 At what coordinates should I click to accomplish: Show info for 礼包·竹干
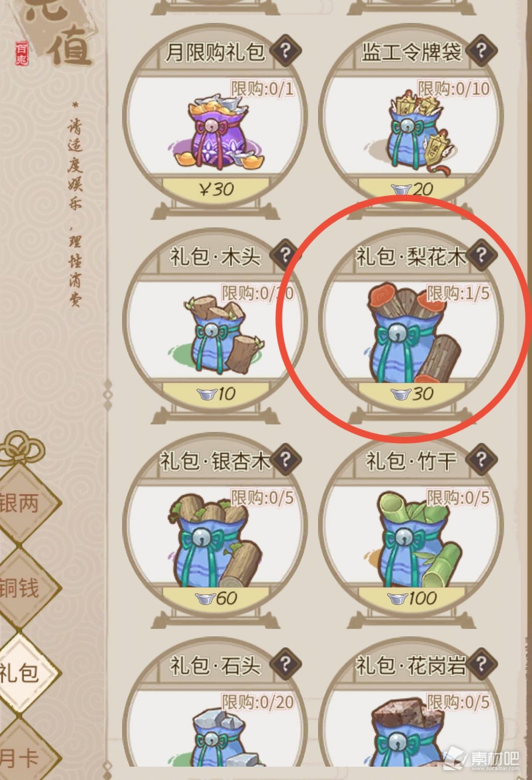pos(482,459)
